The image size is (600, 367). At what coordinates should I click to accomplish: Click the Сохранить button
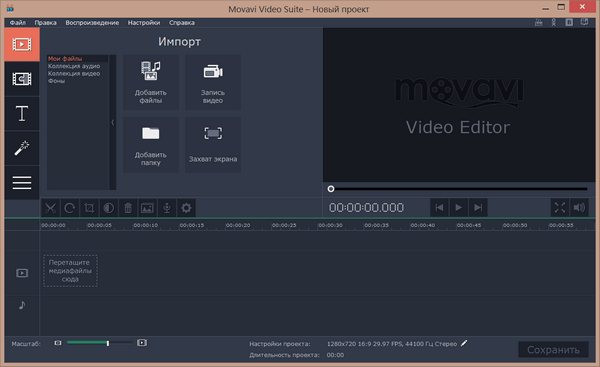pos(553,349)
